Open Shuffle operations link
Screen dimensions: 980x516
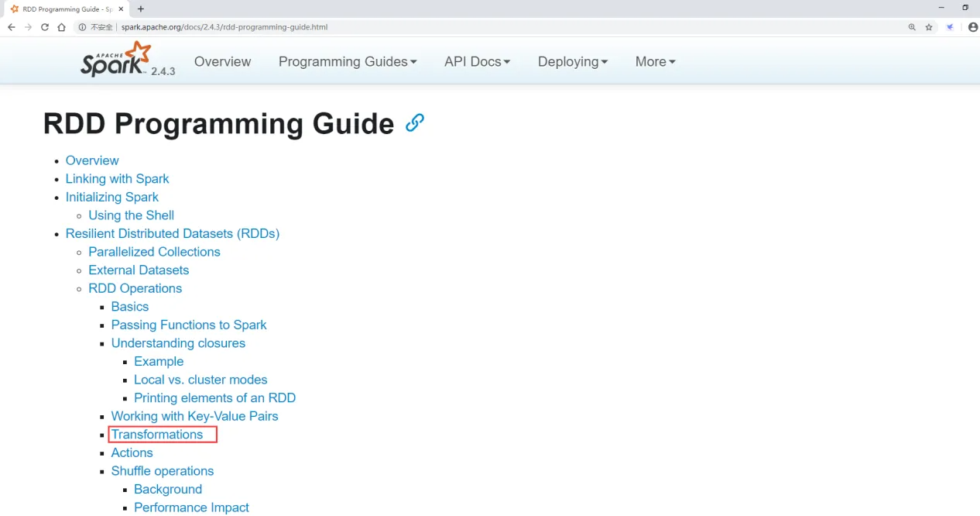coord(163,471)
